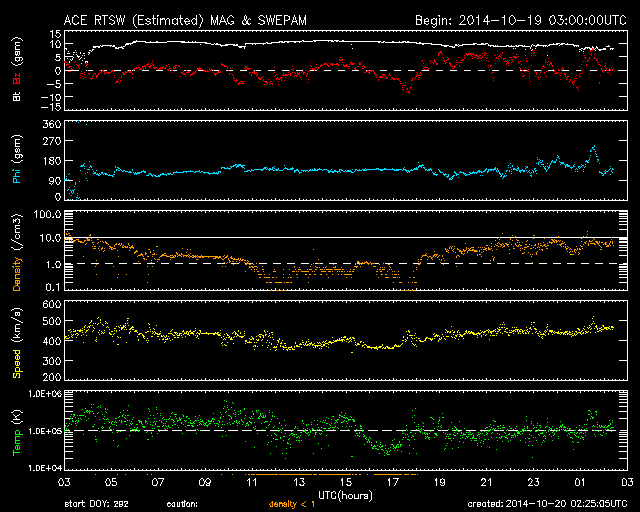The width and height of the screenshot is (640, 512).
Task: Click the '10.0' tick label on the Density axis
Action: tap(50, 238)
